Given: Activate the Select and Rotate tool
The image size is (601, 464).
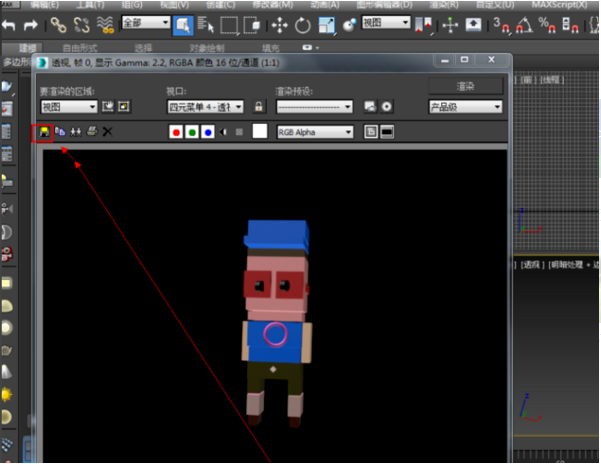Looking at the screenshot, I should (x=302, y=26).
